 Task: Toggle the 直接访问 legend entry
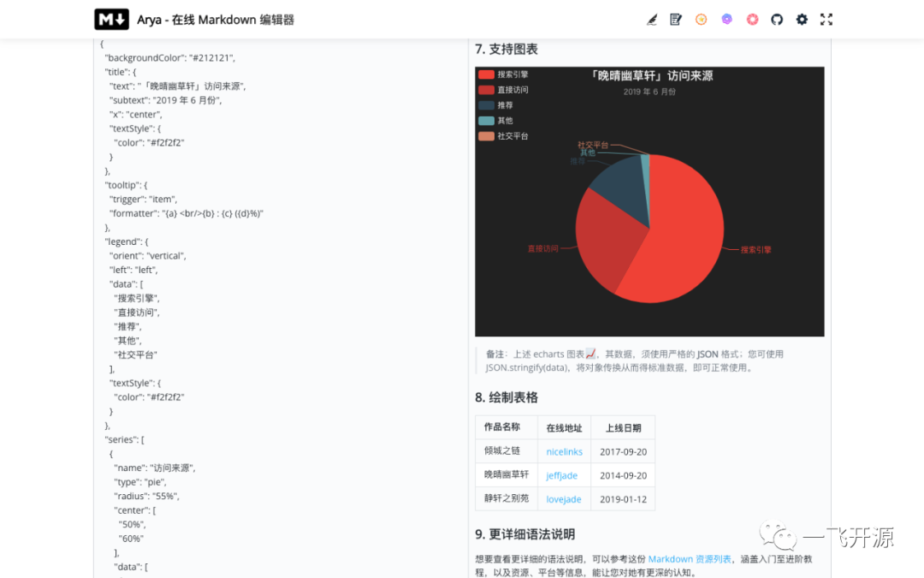coord(503,90)
